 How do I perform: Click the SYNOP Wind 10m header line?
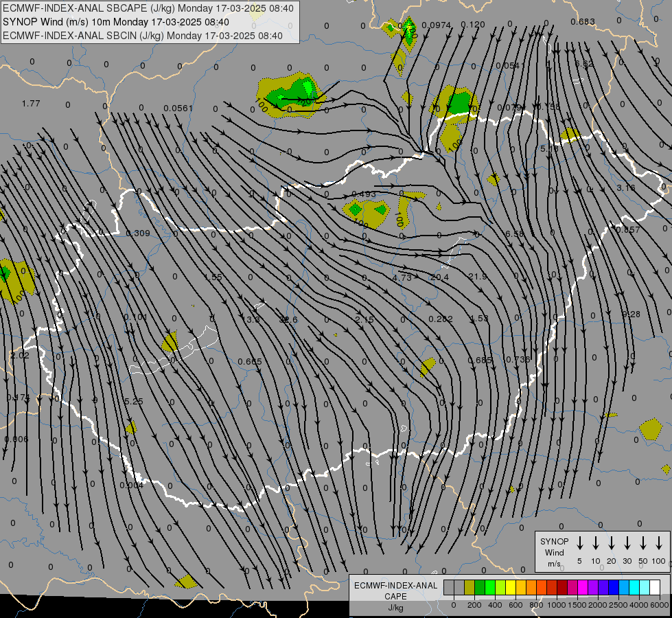point(116,22)
